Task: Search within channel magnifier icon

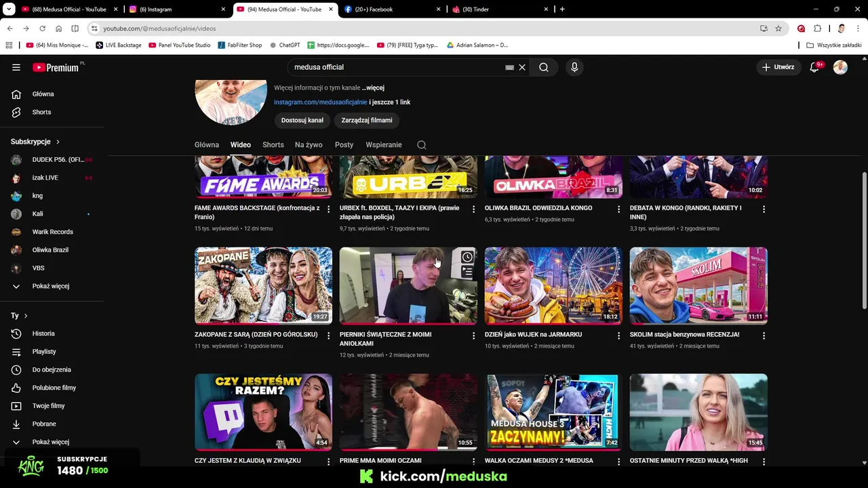Action: [x=422, y=145]
